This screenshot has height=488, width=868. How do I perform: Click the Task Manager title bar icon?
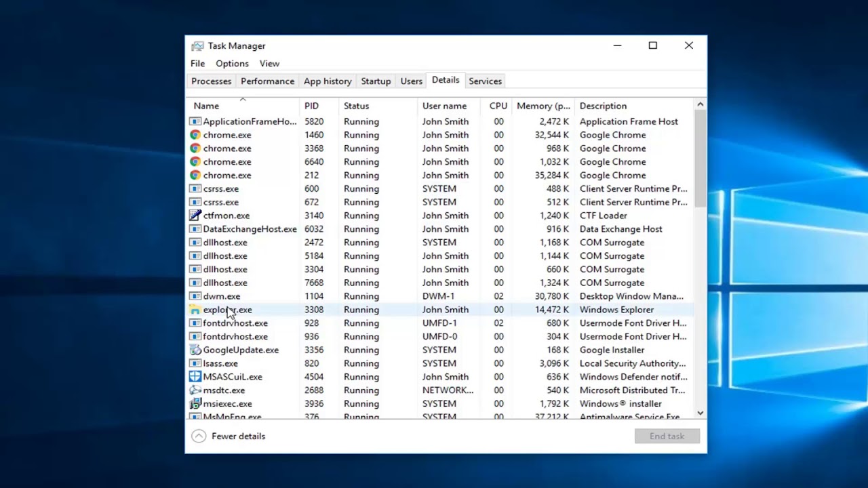[197, 46]
